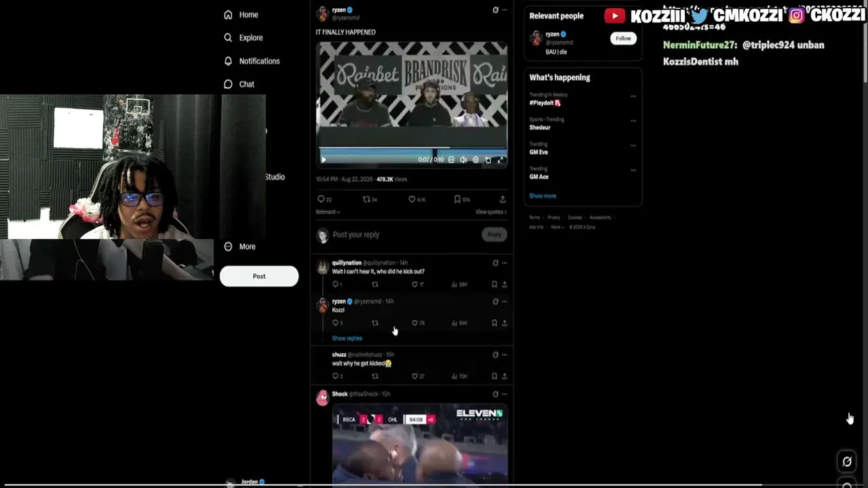
Task: Play the Rainbet Brandrisk video
Action: (323, 160)
